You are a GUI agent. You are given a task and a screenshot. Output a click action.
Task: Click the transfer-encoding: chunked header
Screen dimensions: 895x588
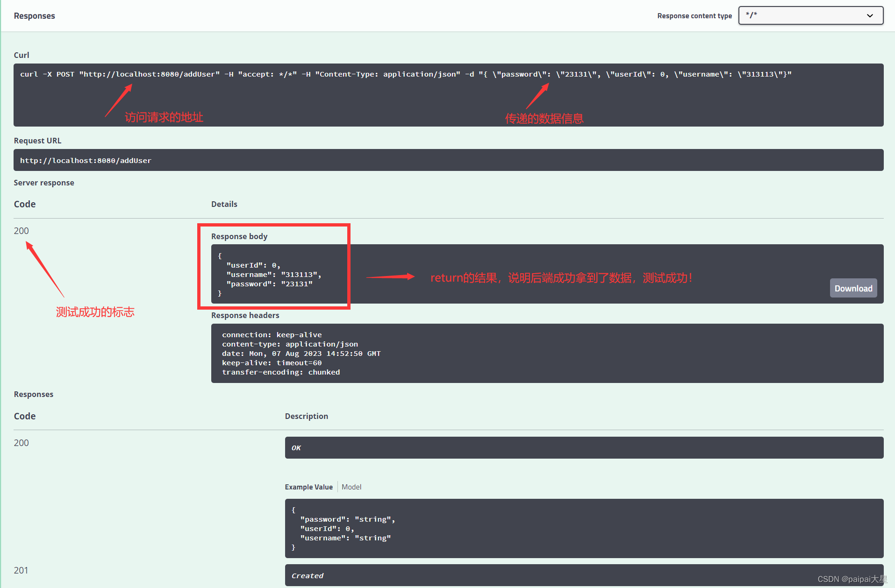(x=281, y=372)
